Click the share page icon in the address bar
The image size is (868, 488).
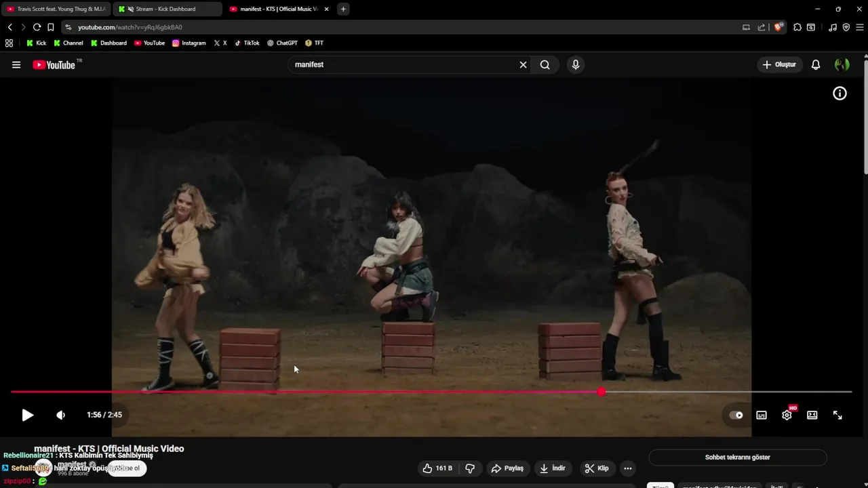click(x=762, y=27)
